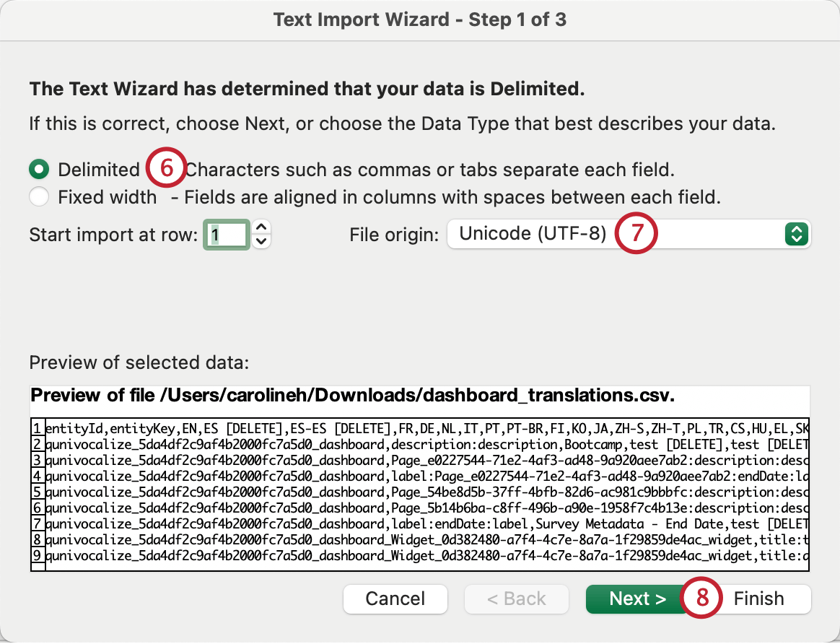
Task: Click row number 5 in the preview gutter
Action: [x=36, y=490]
